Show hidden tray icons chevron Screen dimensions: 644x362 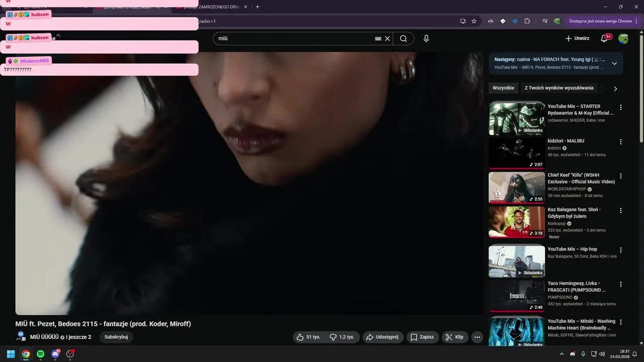(562, 354)
